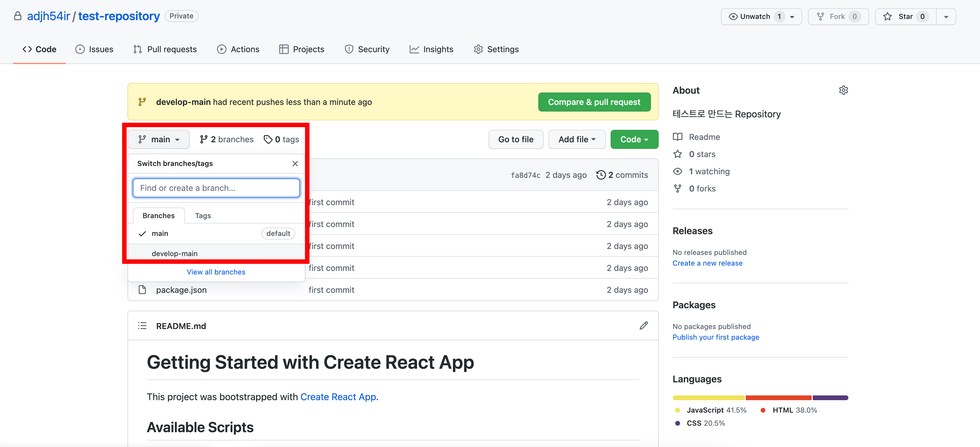Image resolution: width=980 pixels, height=447 pixels.
Task: Click the forks icon in About
Action: click(x=678, y=189)
